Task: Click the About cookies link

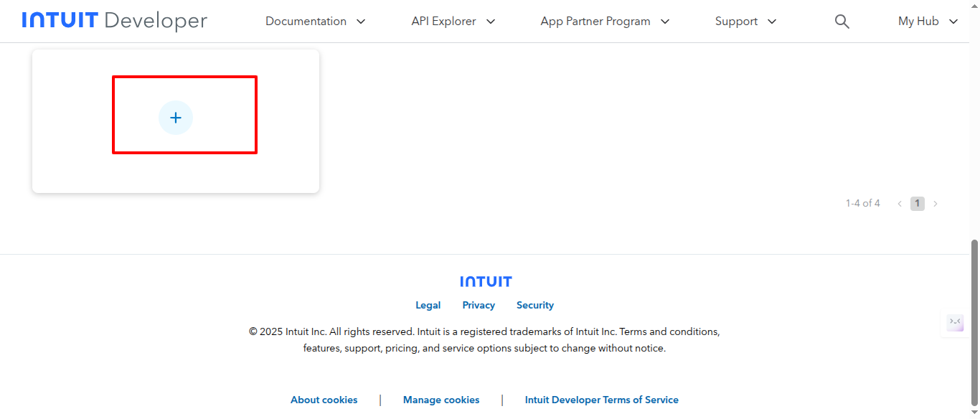Action: click(324, 400)
